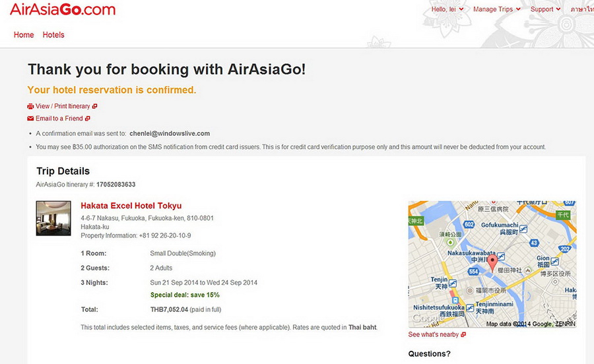Image resolution: width=594 pixels, height=364 pixels.
Task: Click the total amount THB7,052.04
Action: [170, 309]
